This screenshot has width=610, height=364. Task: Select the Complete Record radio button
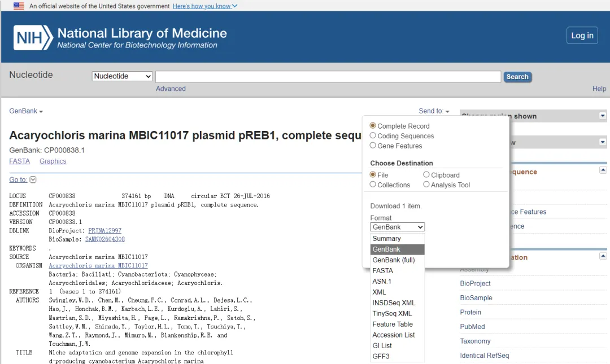pyautogui.click(x=373, y=126)
